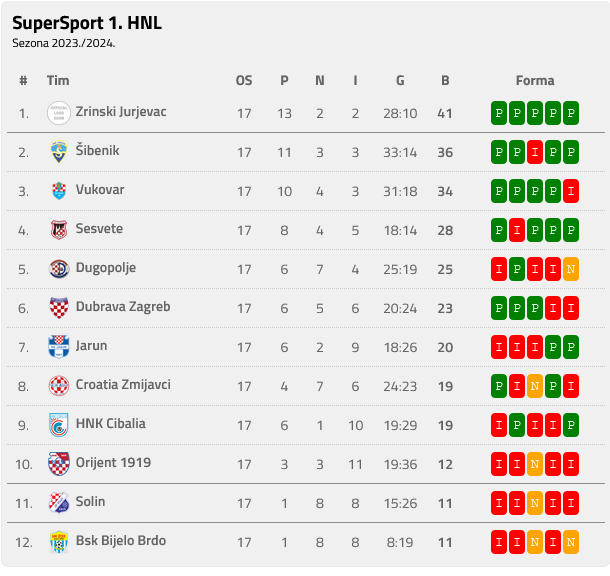Viewport: 610px width, 576px height.
Task: Click the Jarun club crest icon
Action: pyautogui.click(x=59, y=347)
